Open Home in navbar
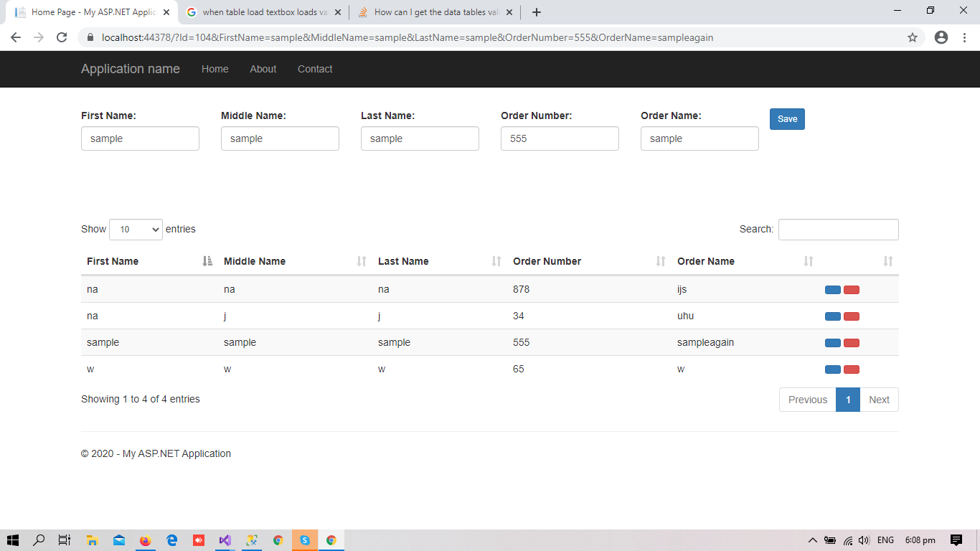This screenshot has width=980, height=551. point(215,69)
